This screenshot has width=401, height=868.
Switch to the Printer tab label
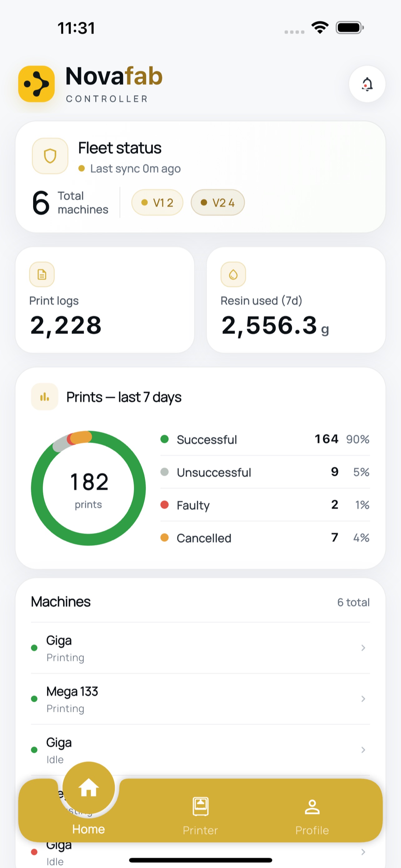(200, 830)
